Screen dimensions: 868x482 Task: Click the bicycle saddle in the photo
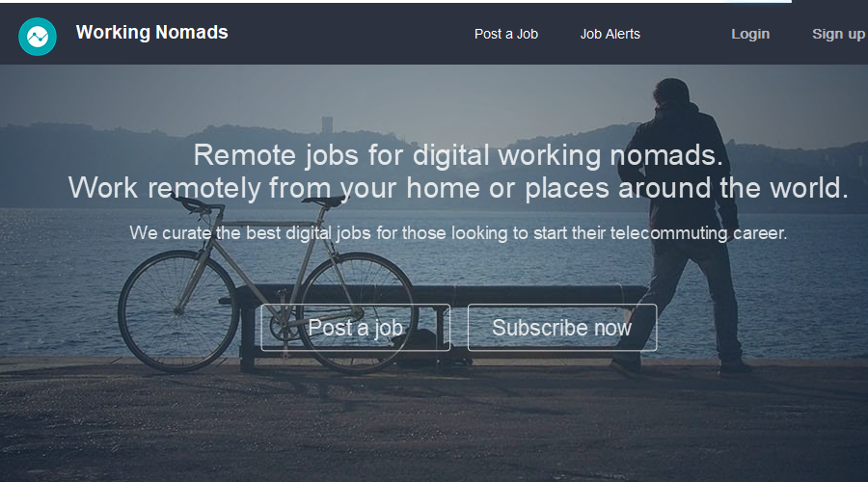point(324,201)
